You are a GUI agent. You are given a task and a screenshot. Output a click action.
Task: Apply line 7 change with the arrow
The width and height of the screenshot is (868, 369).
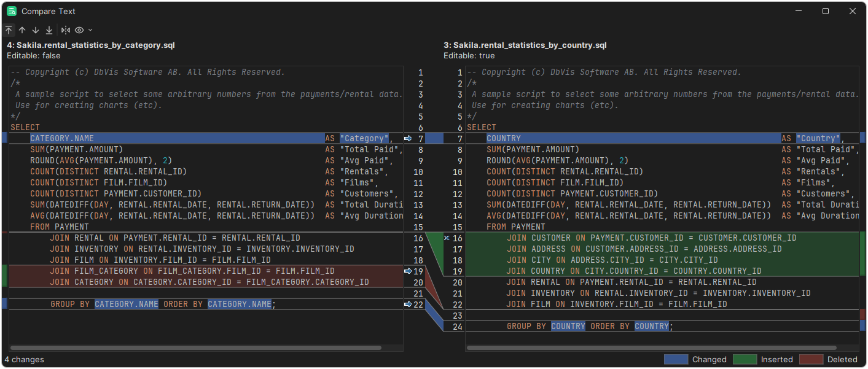(408, 139)
